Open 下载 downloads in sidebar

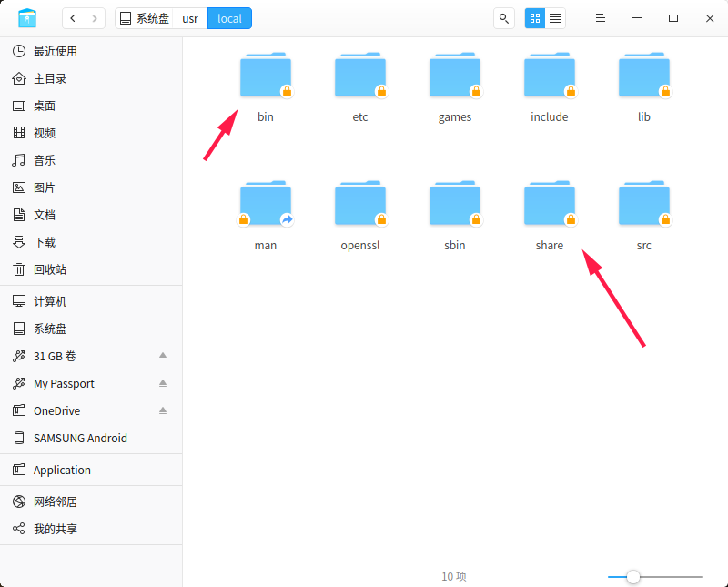tap(91, 242)
